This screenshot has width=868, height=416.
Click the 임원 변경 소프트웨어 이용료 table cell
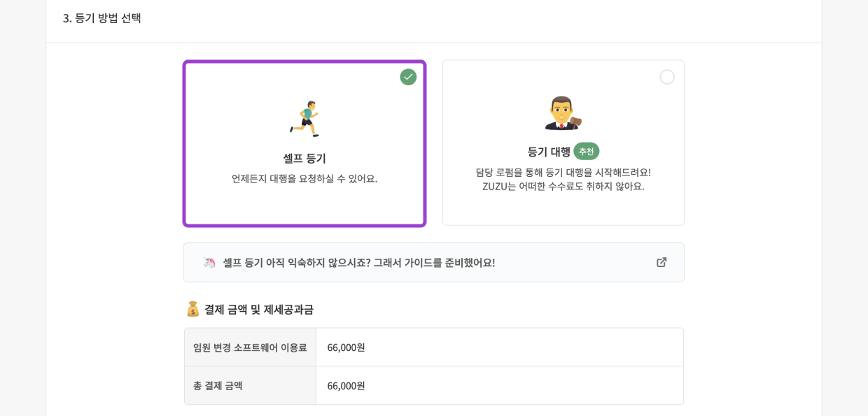250,347
